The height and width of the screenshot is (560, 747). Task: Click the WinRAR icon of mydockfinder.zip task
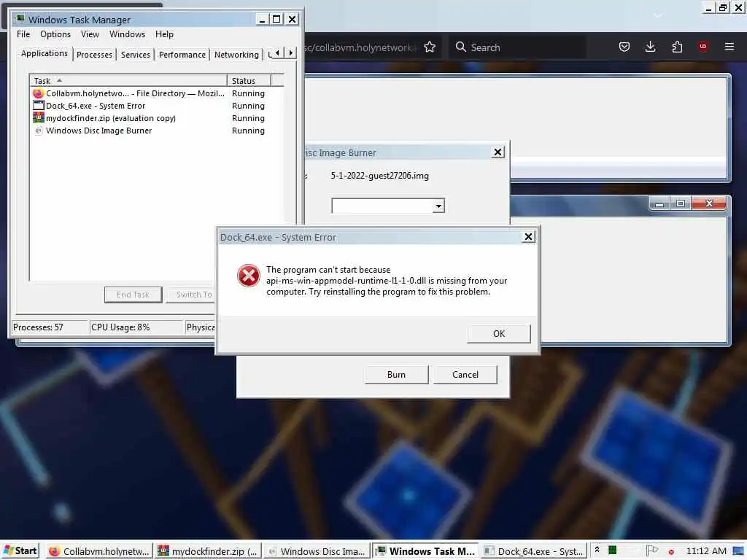pos(38,117)
